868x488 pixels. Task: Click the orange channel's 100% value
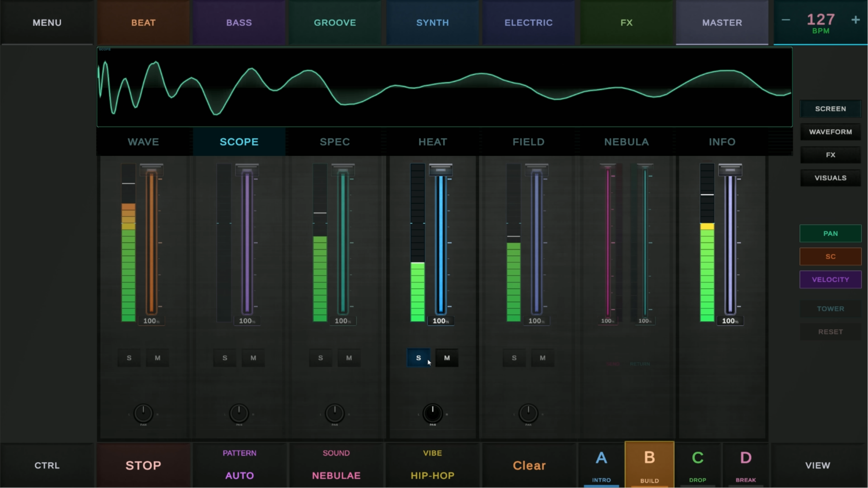(151, 321)
